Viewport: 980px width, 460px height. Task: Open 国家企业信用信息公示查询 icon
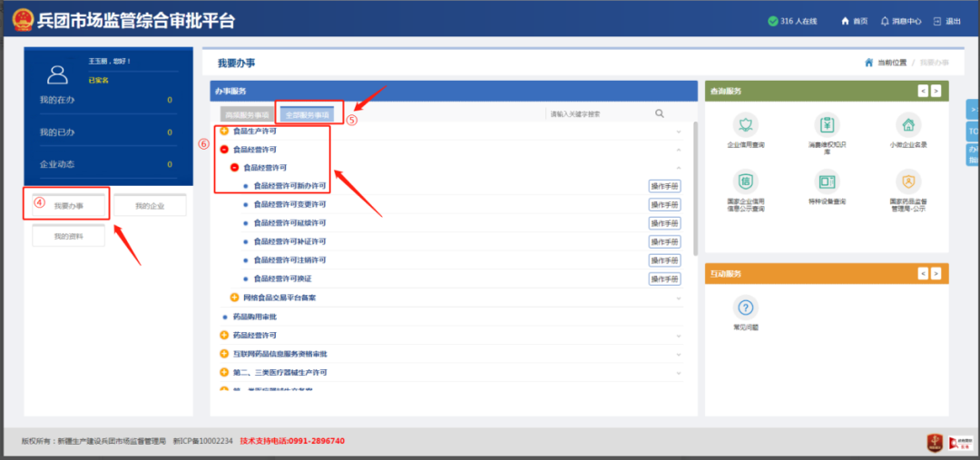(x=746, y=181)
